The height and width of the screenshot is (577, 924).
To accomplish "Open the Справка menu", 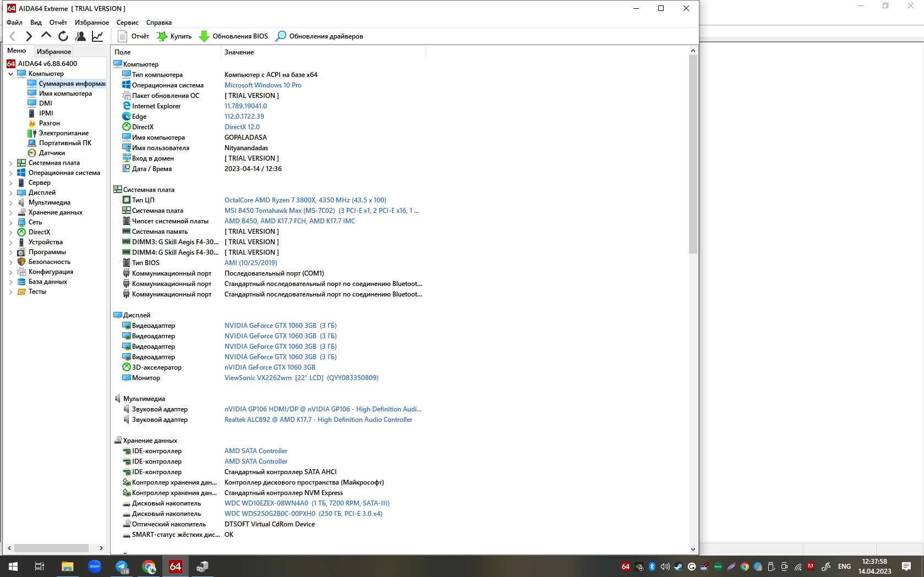I will pos(159,23).
